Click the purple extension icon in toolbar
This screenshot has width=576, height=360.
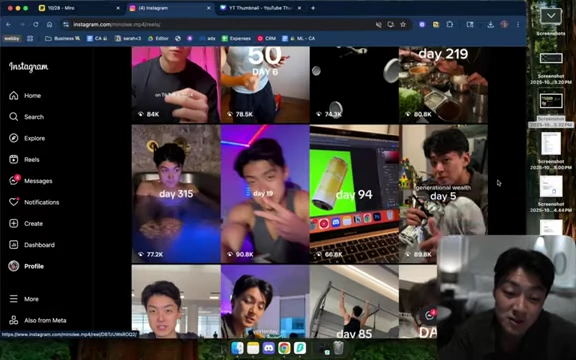[422, 25]
